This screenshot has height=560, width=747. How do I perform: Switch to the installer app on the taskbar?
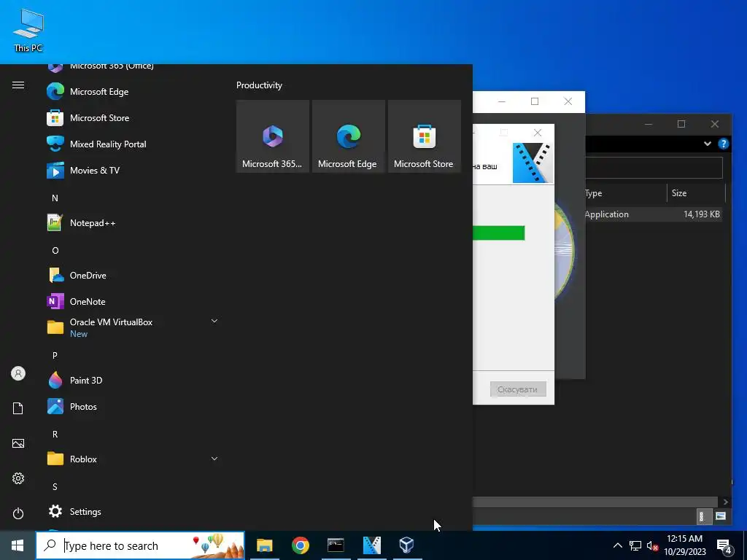(371, 545)
